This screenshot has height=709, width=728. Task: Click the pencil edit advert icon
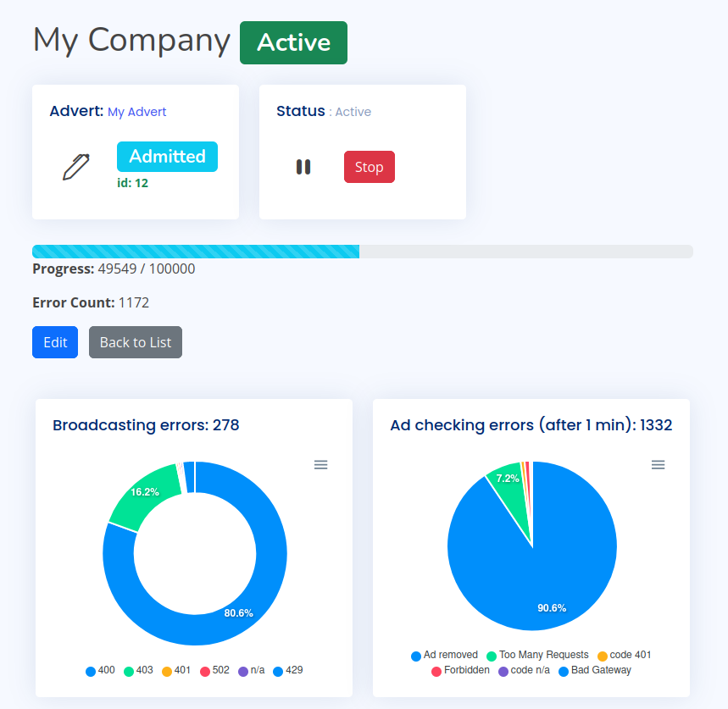point(75,167)
